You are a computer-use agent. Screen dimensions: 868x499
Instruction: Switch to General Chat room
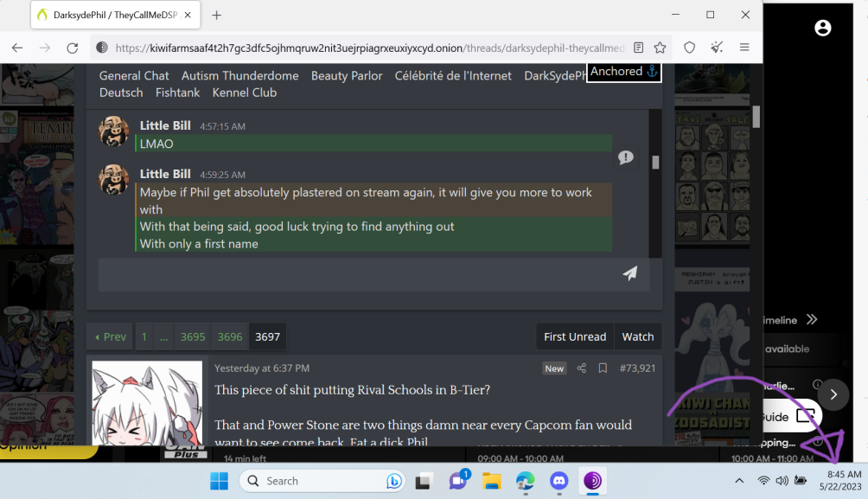pyautogui.click(x=134, y=76)
